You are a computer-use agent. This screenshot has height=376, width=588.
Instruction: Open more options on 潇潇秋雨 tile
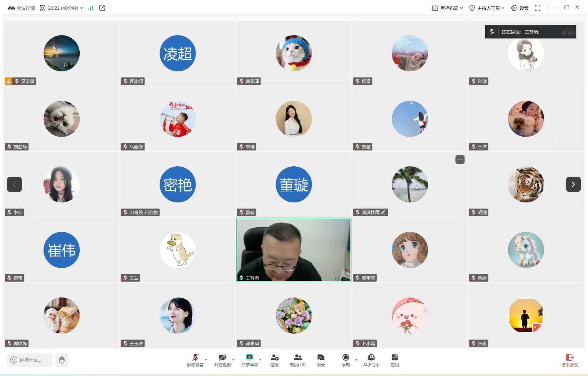(x=460, y=160)
